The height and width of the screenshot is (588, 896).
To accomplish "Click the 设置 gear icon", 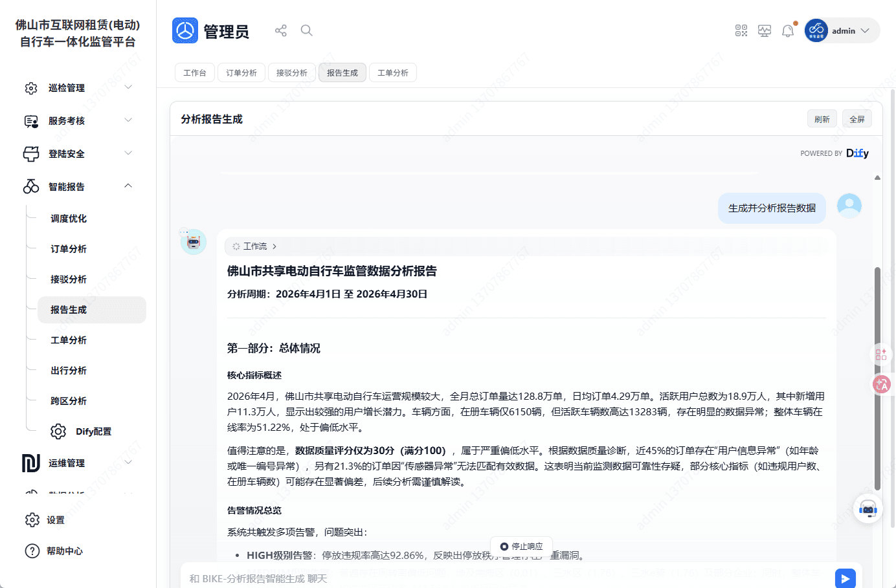I will coord(32,520).
